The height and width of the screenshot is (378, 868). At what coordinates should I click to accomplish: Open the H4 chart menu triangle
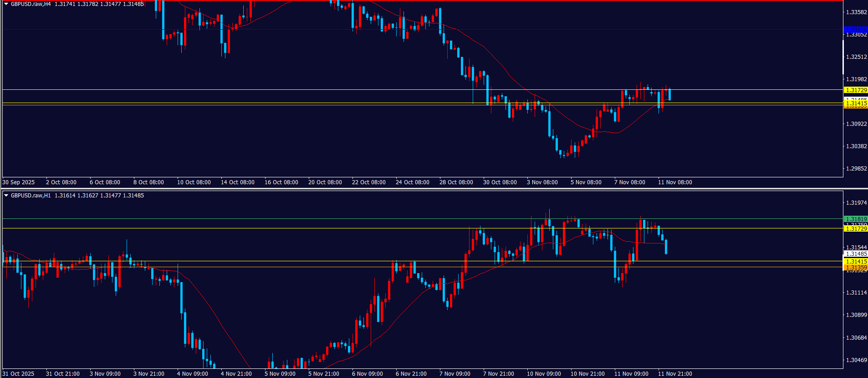pos(6,4)
